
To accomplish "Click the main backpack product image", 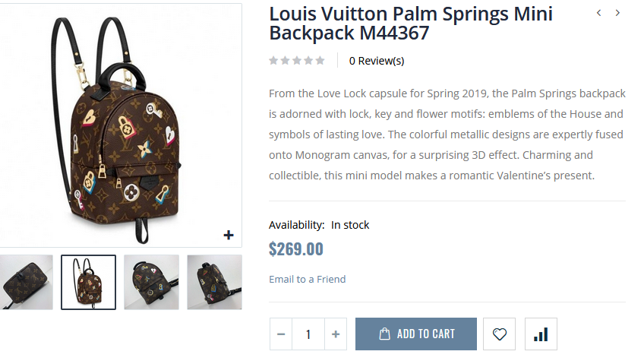I will [x=120, y=125].
